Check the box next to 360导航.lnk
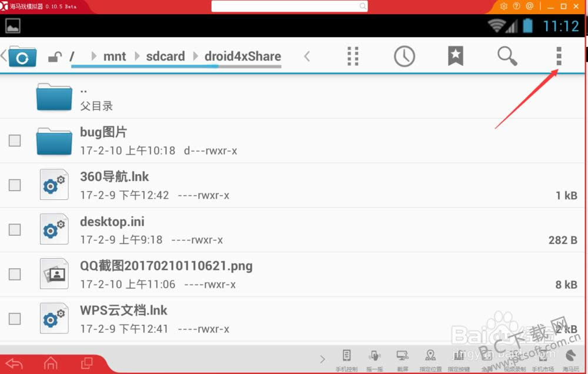588x374 pixels. point(15,185)
